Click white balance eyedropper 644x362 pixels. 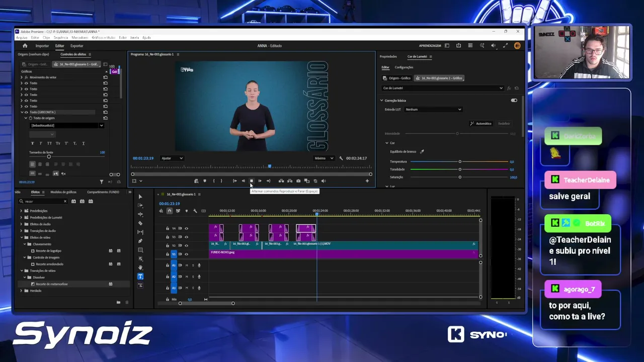pyautogui.click(x=422, y=151)
